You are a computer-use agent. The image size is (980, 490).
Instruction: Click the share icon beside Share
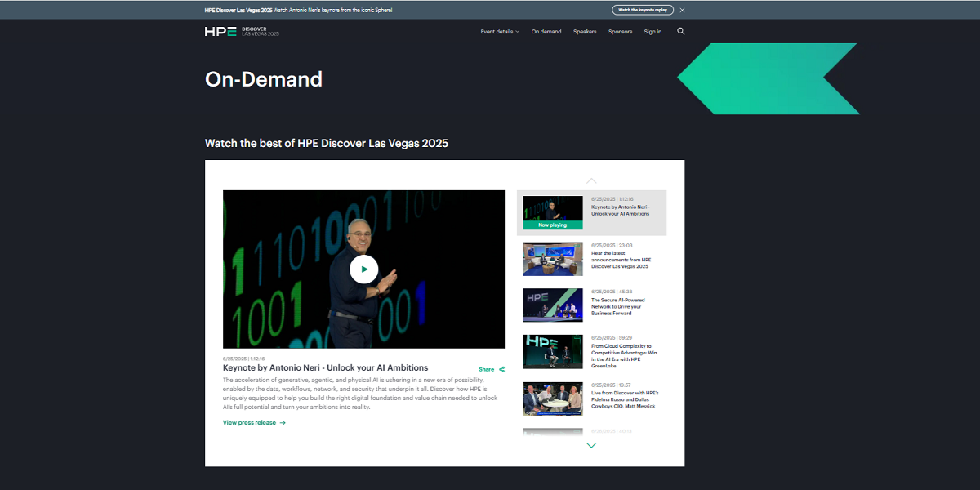click(x=501, y=370)
